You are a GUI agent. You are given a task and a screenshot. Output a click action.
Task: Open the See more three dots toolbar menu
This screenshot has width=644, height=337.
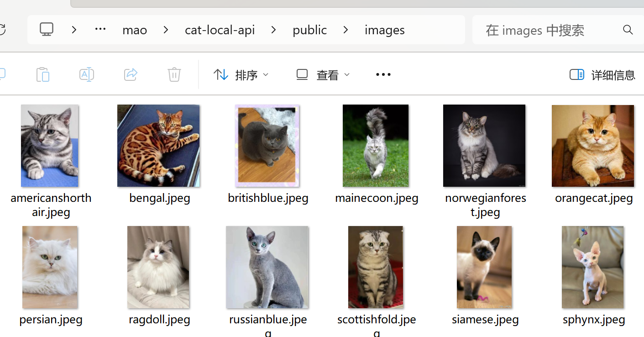click(x=383, y=74)
